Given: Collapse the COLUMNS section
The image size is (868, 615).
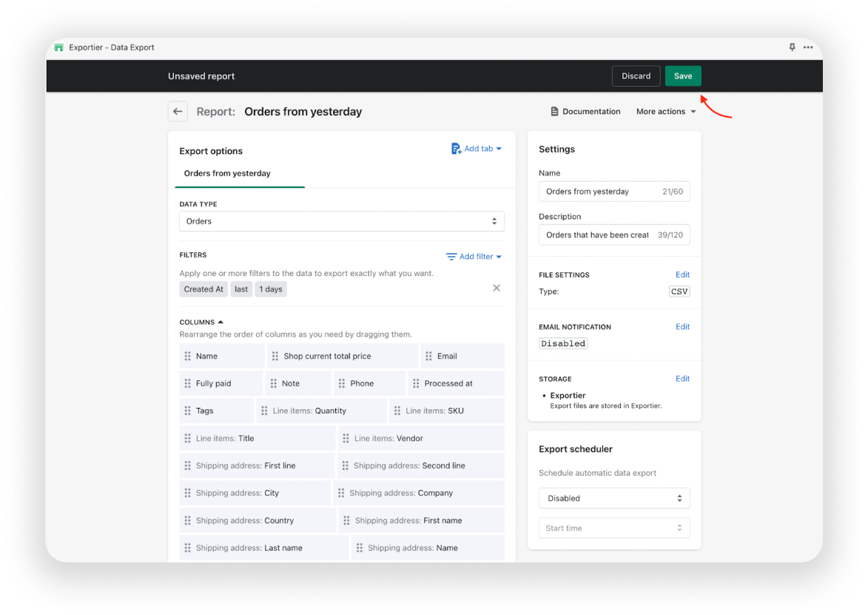Looking at the screenshot, I should [201, 322].
